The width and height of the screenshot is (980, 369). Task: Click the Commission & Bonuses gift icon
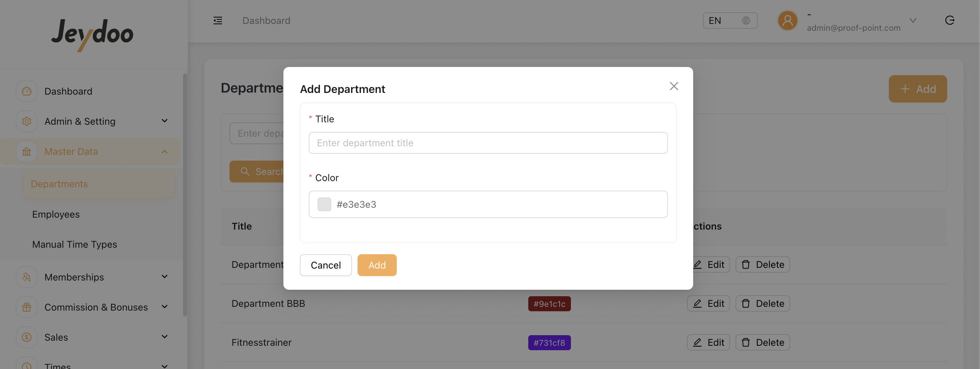(27, 307)
